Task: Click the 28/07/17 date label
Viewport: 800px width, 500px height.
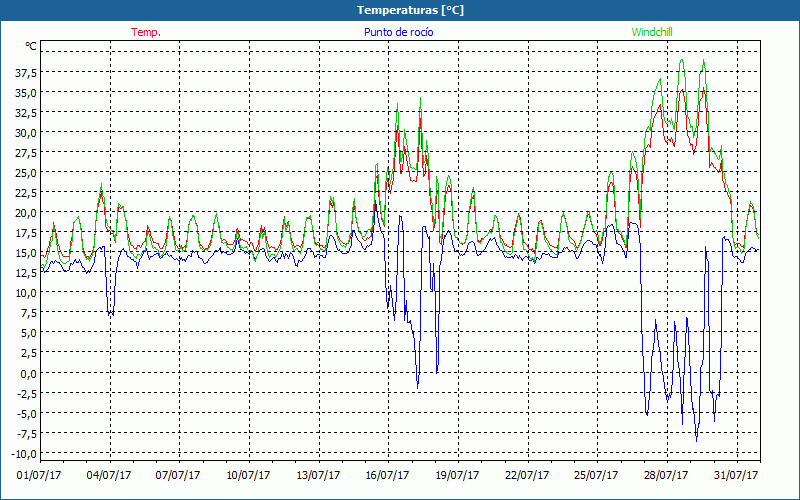Action: (x=666, y=475)
